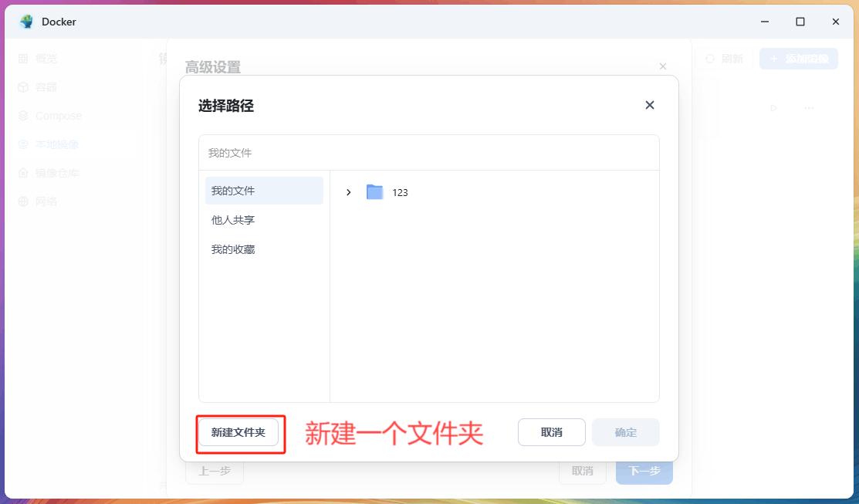859x504 pixels.
Task: Select the 容器 sidebar icon
Action: point(23,87)
